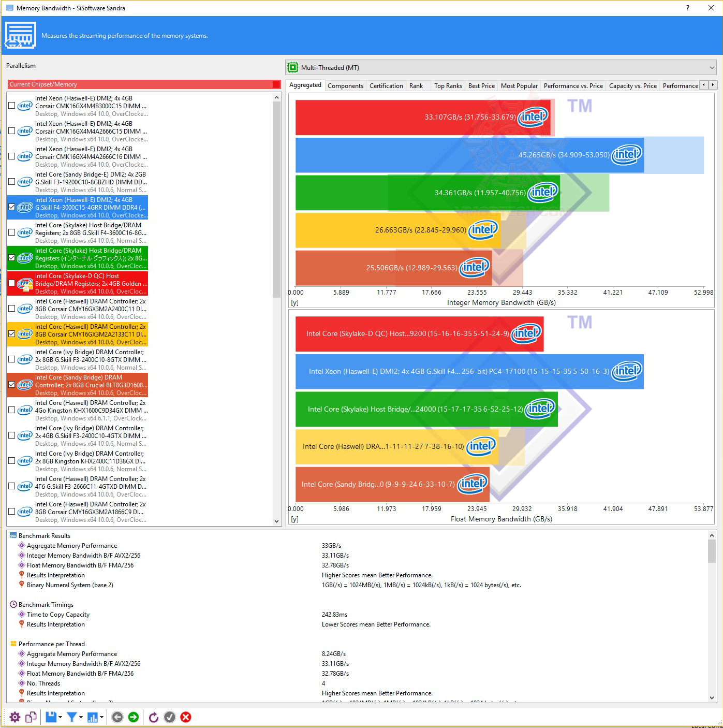
Task: Click the right tab-scroll arrow on the tab strip
Action: click(713, 85)
